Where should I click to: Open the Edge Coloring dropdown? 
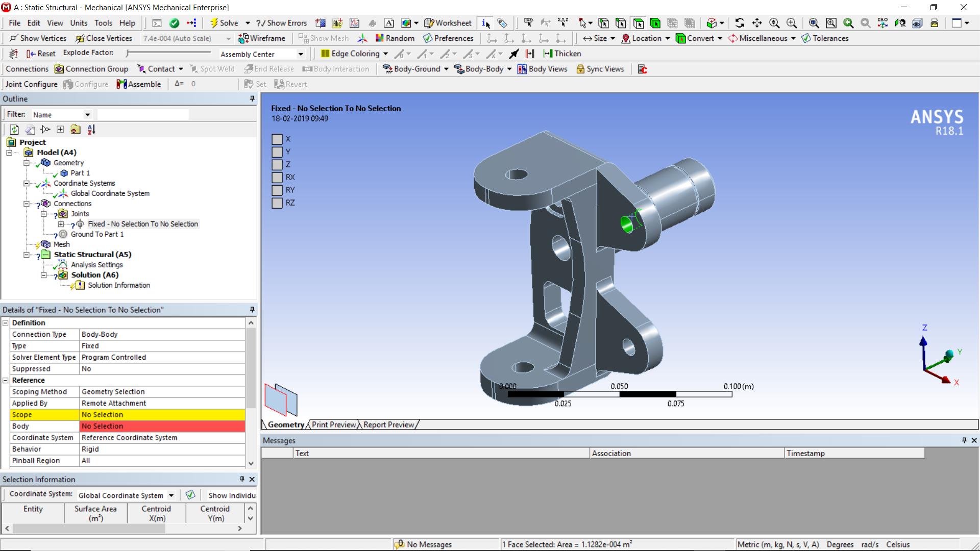pyautogui.click(x=385, y=54)
